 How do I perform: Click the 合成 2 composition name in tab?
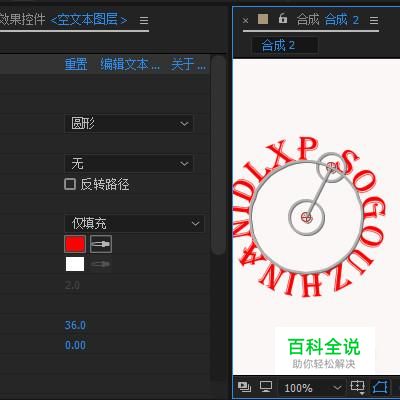342,20
